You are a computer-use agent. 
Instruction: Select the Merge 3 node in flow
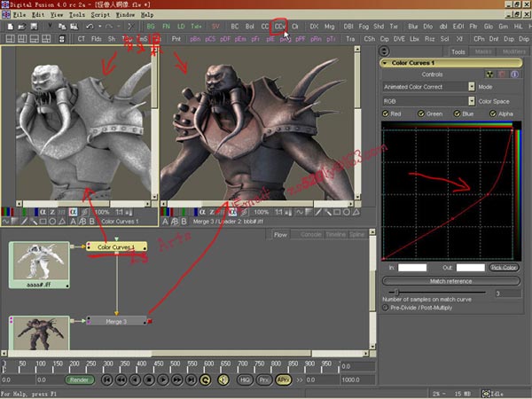(x=117, y=321)
